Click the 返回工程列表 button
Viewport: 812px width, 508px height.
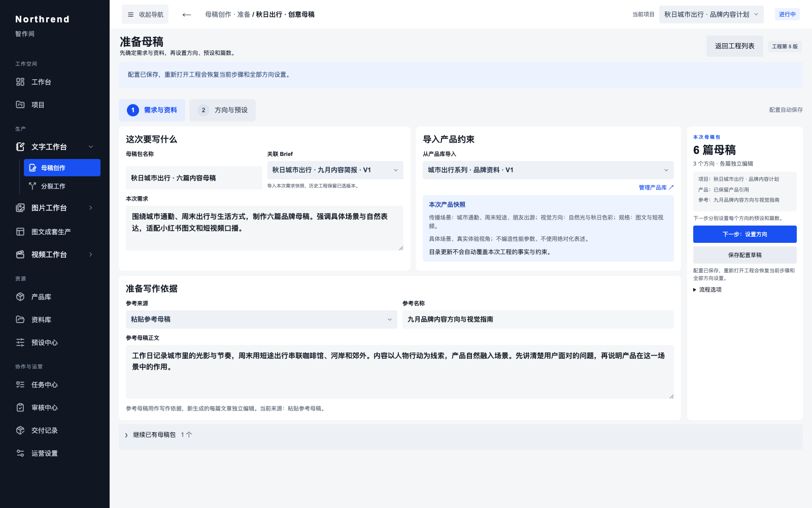tap(735, 46)
